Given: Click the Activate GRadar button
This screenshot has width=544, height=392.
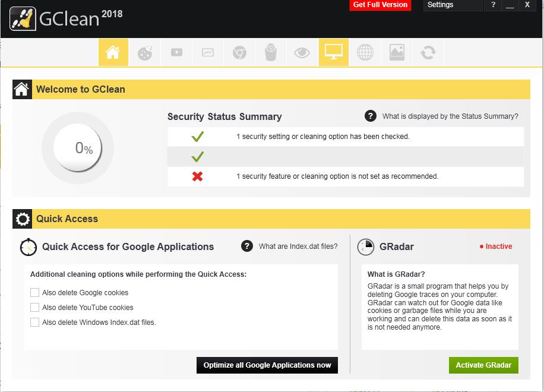Looking at the screenshot, I should [483, 365].
